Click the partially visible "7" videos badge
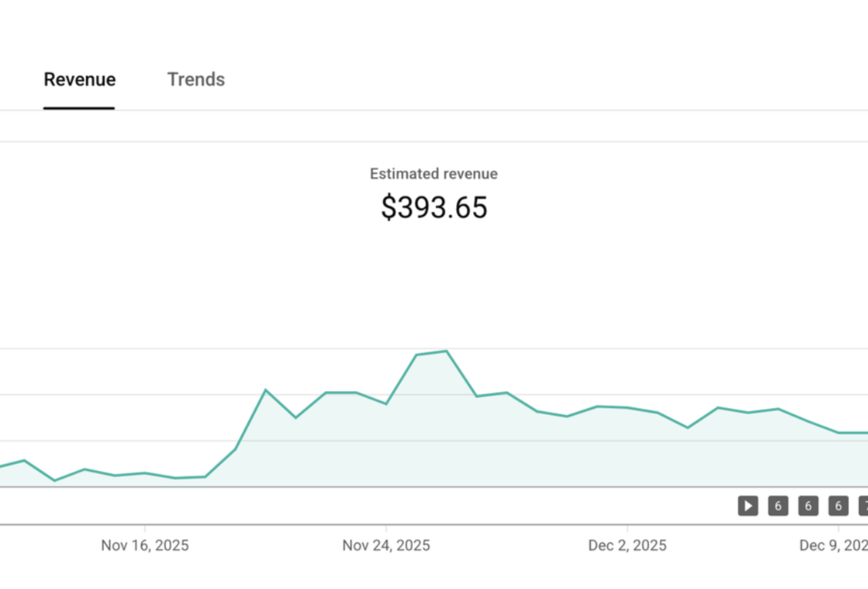The image size is (868, 589). point(863,506)
